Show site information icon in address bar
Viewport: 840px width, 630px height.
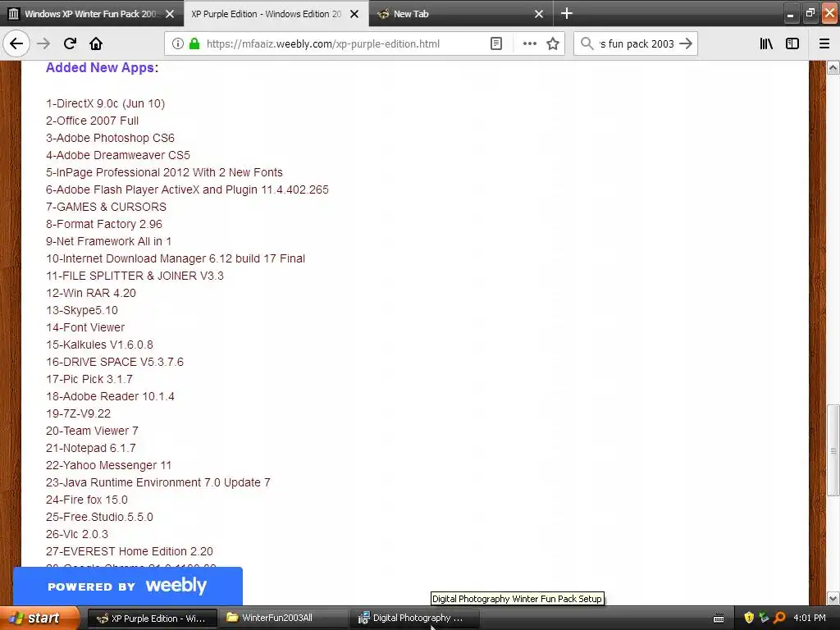[x=178, y=44]
